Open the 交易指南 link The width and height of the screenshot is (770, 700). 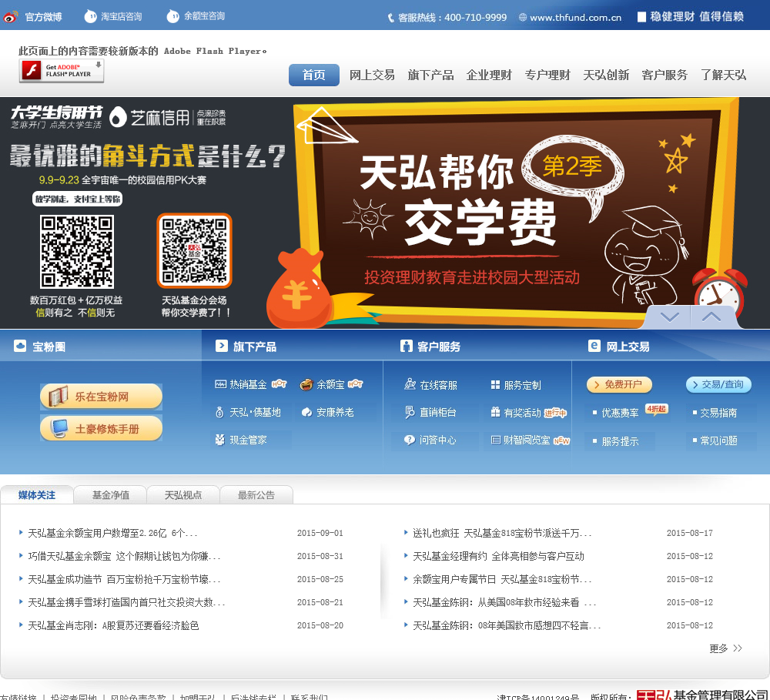click(718, 413)
